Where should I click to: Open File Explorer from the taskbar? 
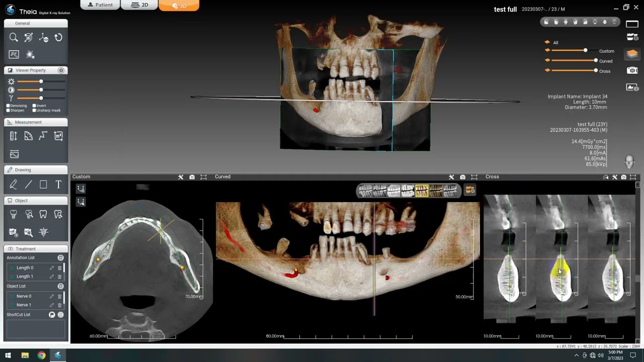[25, 355]
